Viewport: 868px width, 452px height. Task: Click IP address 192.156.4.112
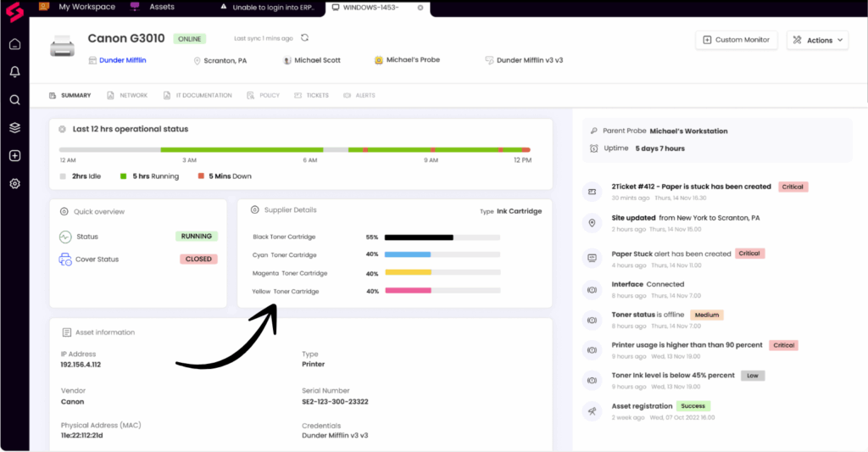click(x=81, y=365)
